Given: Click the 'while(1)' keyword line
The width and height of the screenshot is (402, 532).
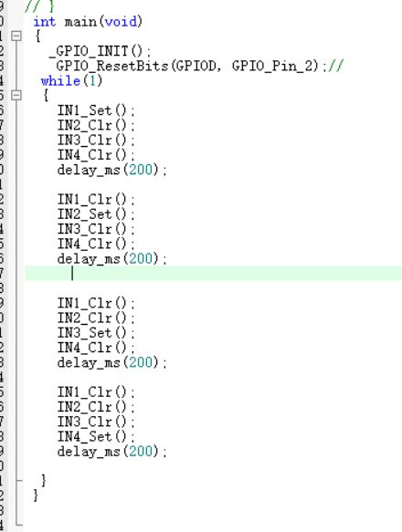Looking at the screenshot, I should (71, 80).
